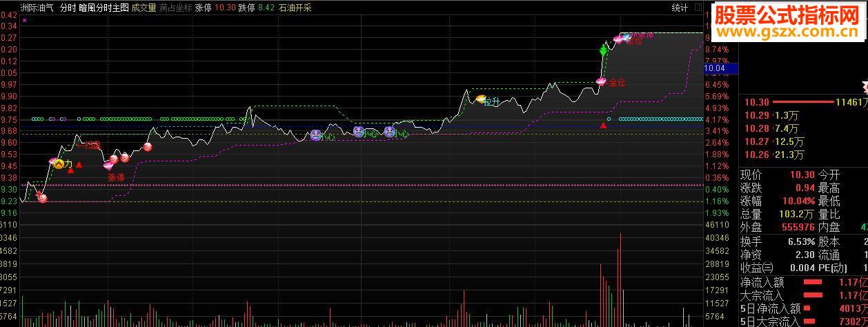Click the stock name 洲际油气

pos(38,8)
